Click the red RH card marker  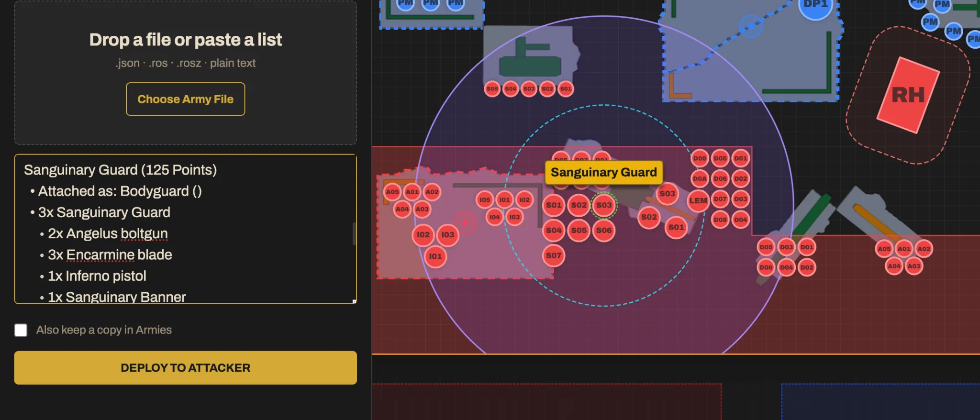pyautogui.click(x=908, y=95)
